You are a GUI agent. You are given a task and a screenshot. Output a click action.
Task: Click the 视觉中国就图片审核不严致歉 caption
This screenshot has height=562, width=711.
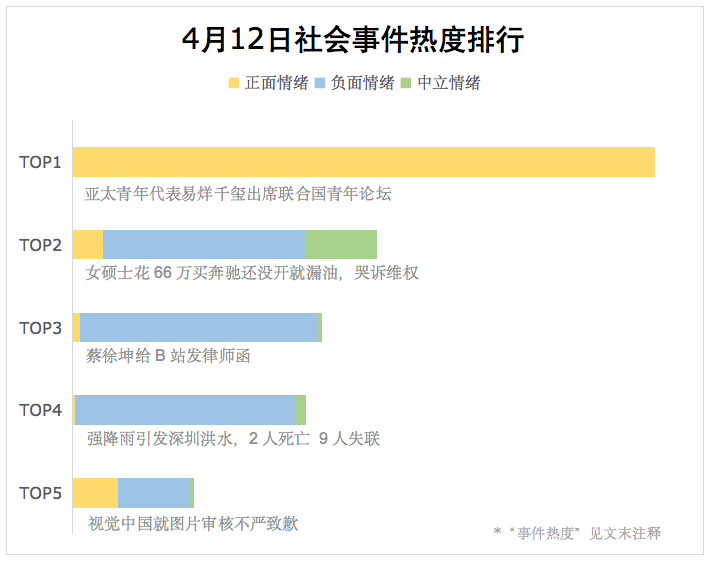click(193, 523)
